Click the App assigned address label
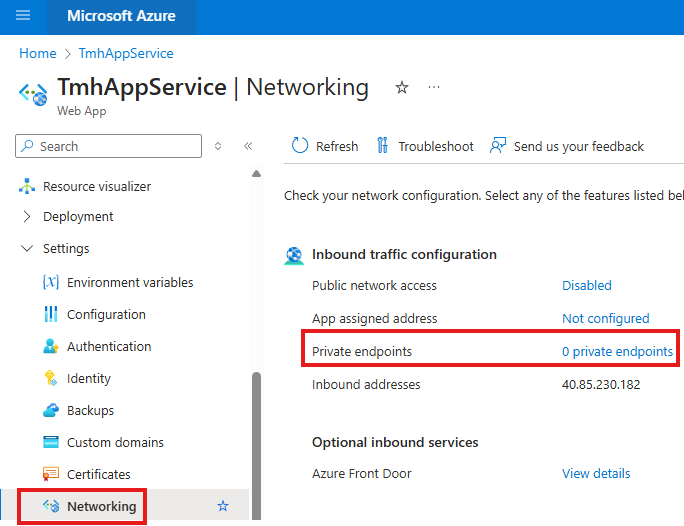684x526 pixels. pyautogui.click(x=374, y=318)
